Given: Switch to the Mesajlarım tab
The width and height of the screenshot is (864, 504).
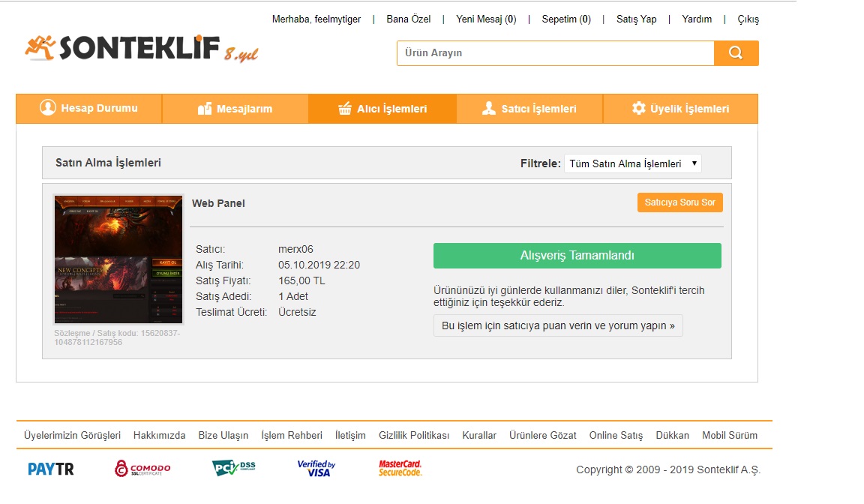Looking at the screenshot, I should click(235, 109).
